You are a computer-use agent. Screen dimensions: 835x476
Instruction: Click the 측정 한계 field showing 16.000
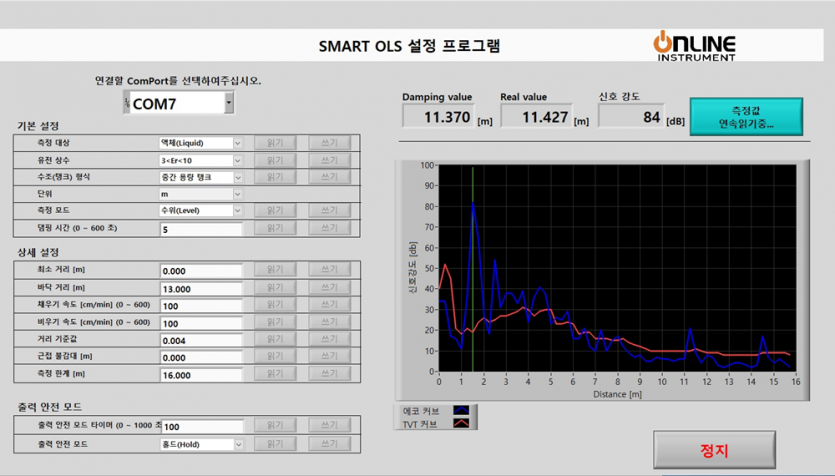pyautogui.click(x=200, y=374)
